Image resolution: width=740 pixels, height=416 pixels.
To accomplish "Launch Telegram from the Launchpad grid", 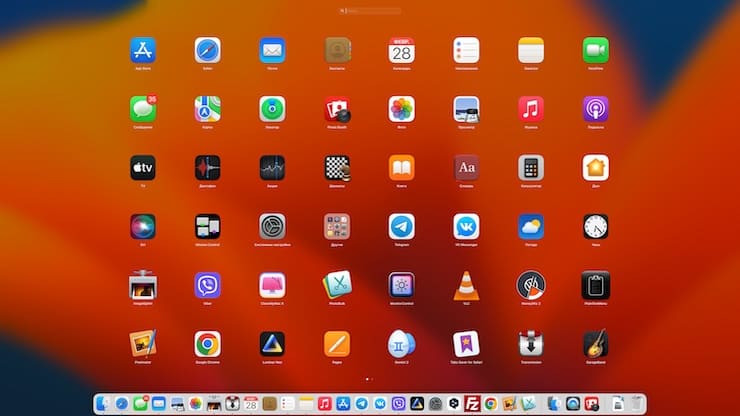I will click(402, 227).
